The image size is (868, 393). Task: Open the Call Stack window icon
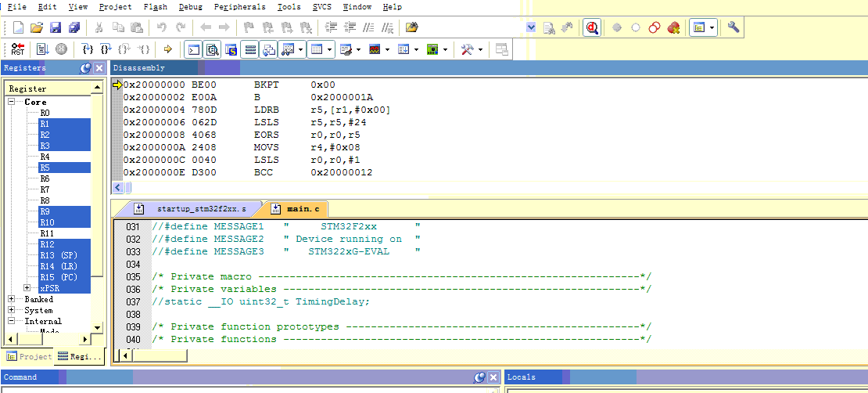click(x=269, y=49)
